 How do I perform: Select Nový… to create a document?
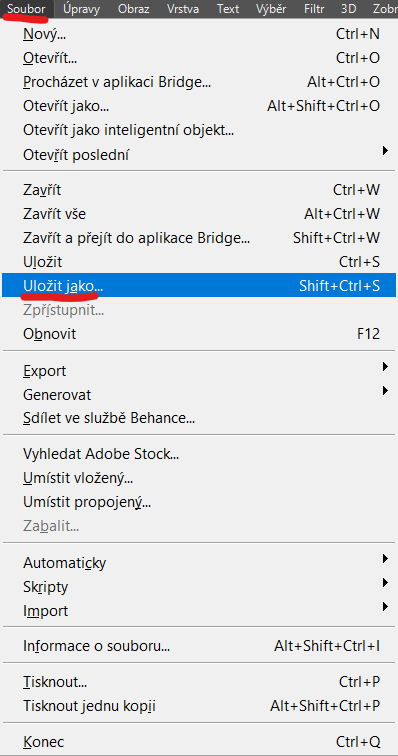(199, 34)
